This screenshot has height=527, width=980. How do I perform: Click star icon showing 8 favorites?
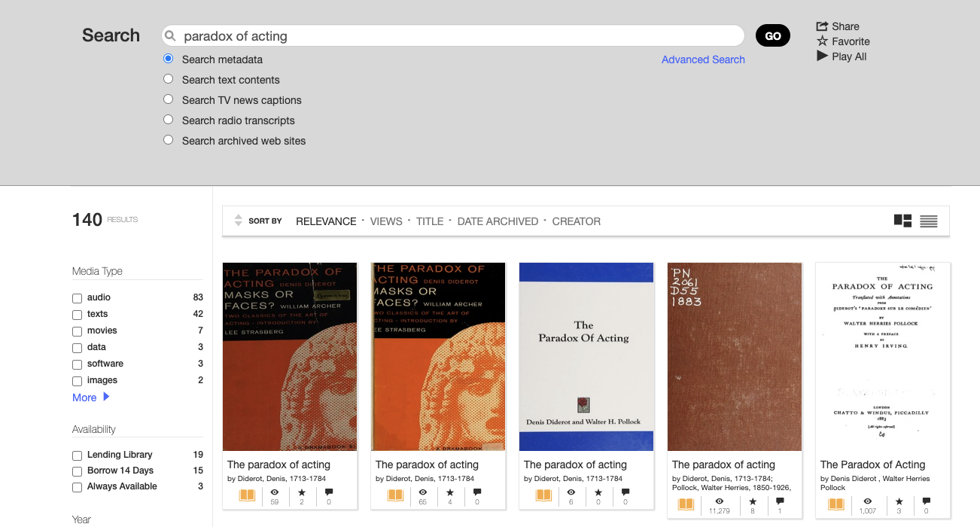(753, 501)
